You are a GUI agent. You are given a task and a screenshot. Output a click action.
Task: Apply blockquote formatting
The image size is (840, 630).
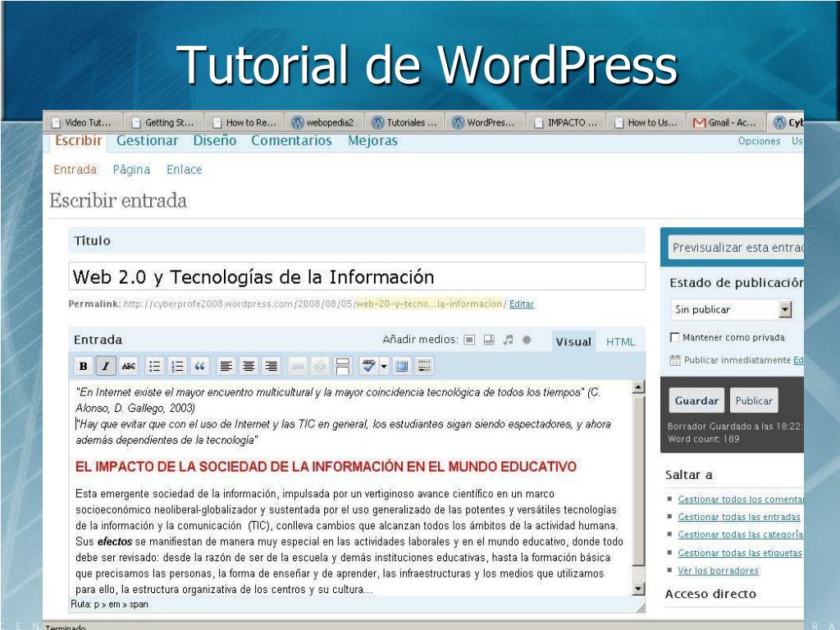pos(200,367)
